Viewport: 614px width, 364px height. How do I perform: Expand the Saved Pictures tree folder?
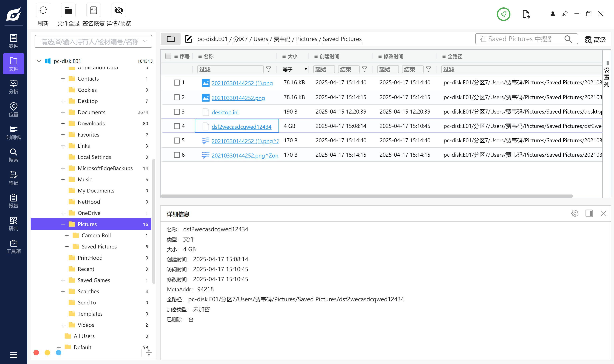point(67,246)
